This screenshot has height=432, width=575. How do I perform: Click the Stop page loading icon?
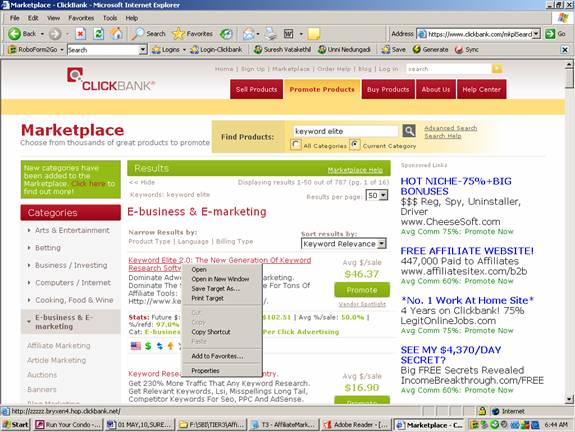80,34
